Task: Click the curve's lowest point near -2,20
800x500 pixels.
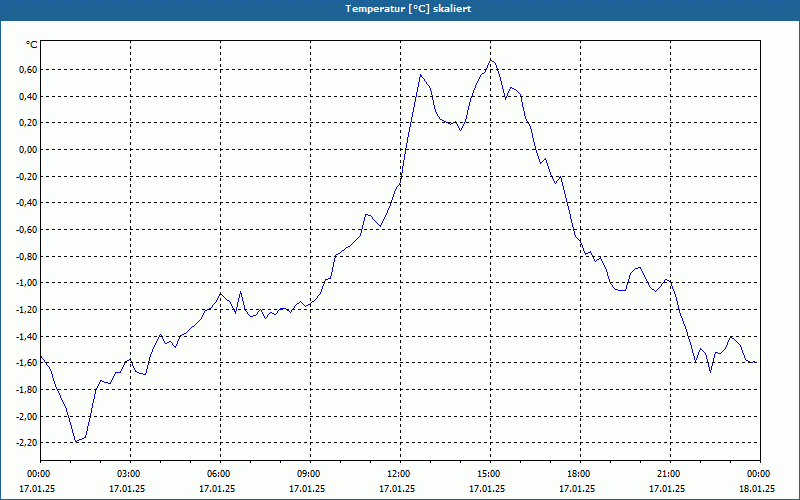Action: 76,441
